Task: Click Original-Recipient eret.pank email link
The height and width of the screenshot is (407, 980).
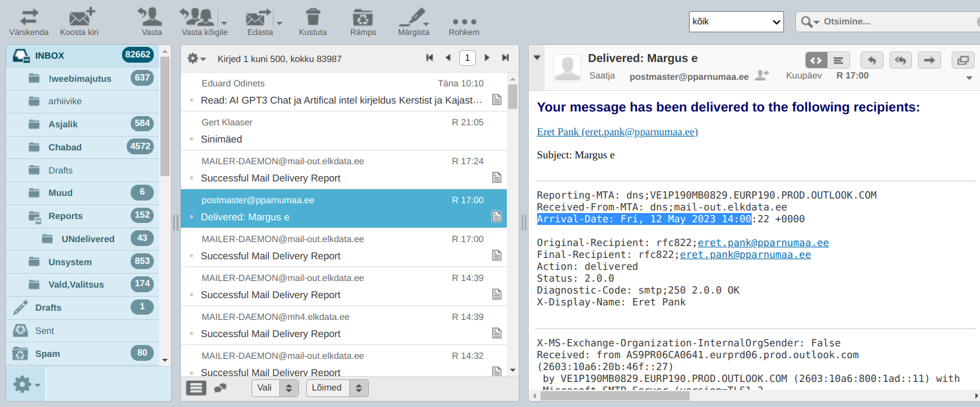Action: (763, 243)
